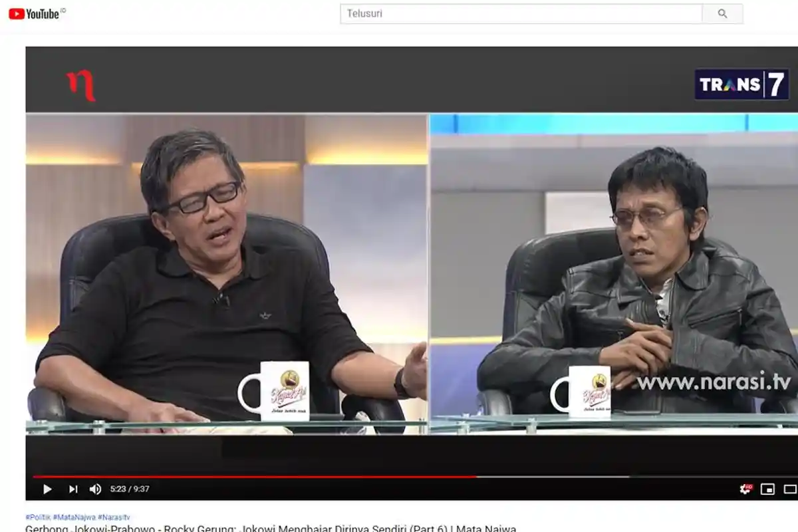Image resolution: width=798 pixels, height=532 pixels.
Task: Skip to the next video
Action: (x=73, y=489)
